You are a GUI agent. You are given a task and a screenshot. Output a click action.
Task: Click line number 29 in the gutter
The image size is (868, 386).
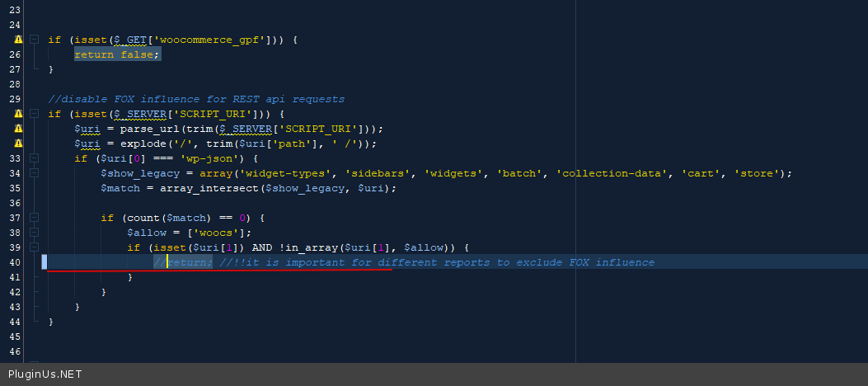14,99
